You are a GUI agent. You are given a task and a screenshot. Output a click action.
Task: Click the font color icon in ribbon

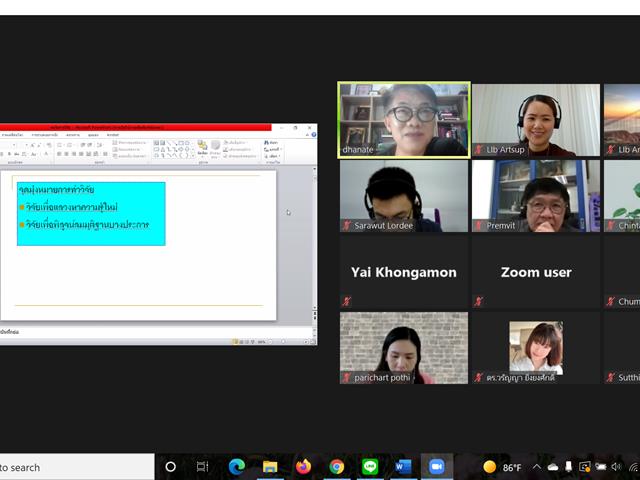(47, 153)
